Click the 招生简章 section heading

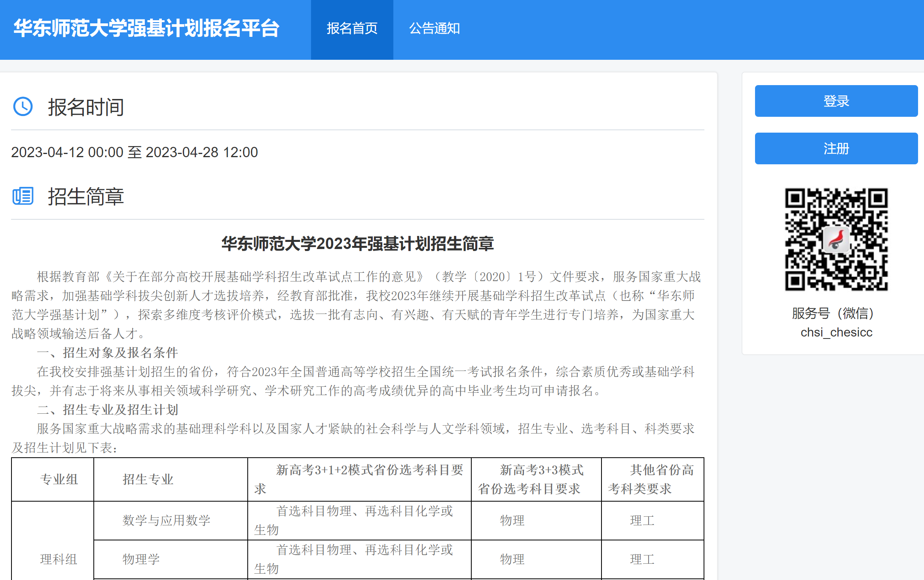point(86,197)
